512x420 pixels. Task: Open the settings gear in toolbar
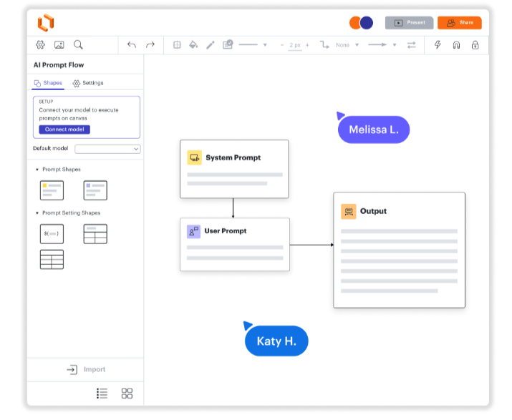tap(40, 44)
